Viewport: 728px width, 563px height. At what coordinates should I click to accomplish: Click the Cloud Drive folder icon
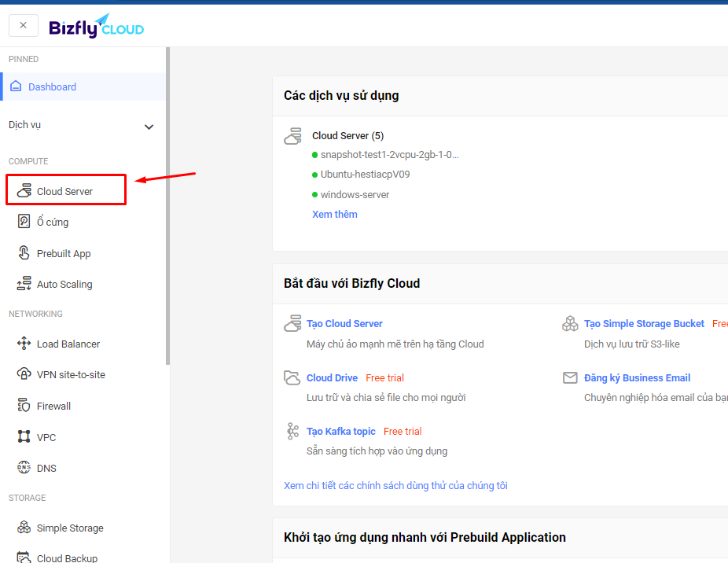(x=292, y=377)
